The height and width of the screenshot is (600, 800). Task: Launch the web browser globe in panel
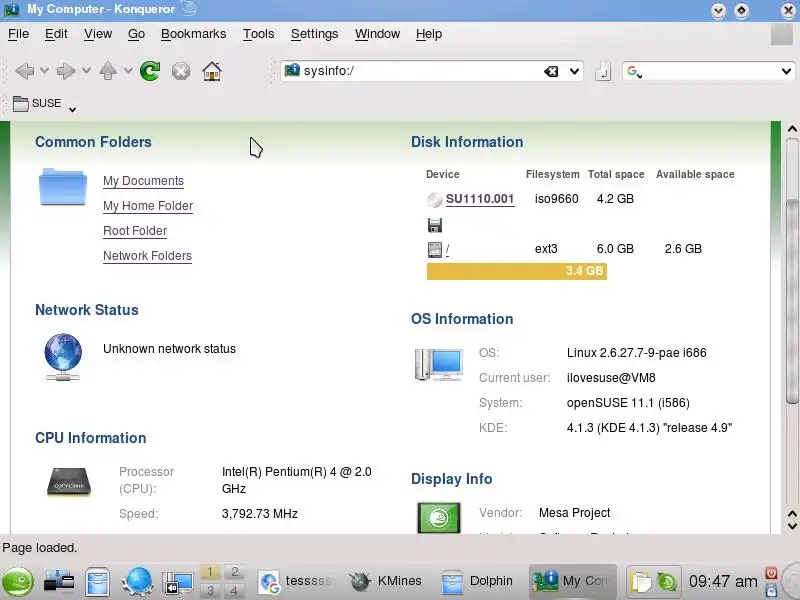137,582
